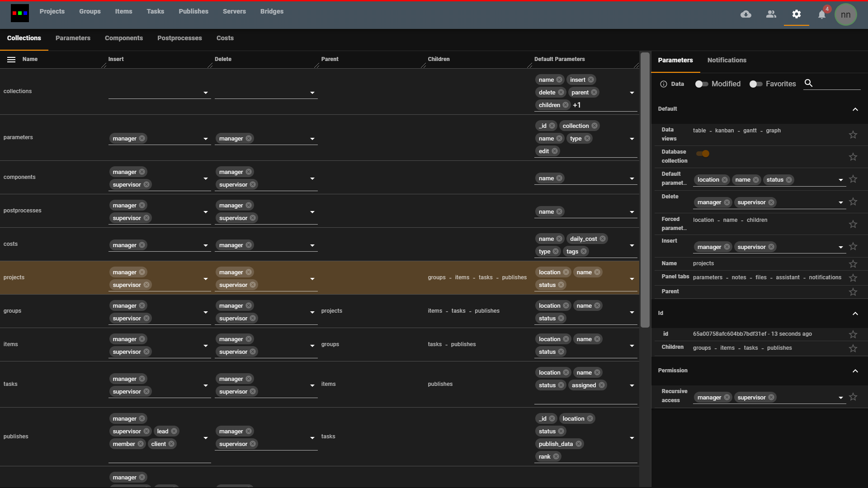Toggle the Modified switch
Screen dimensions: 868x488
pyautogui.click(x=702, y=84)
